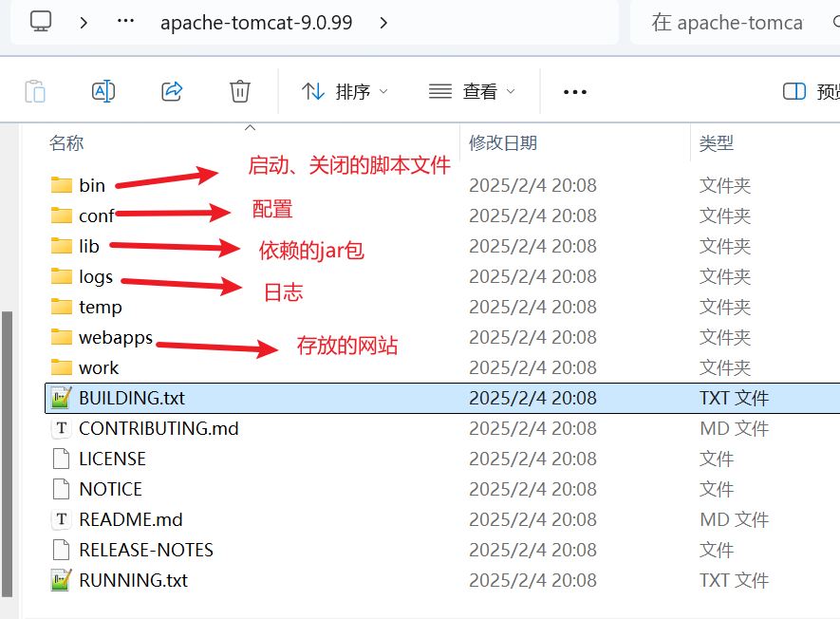Sort by 名称 column header
The height and width of the screenshot is (619, 840).
pos(66,143)
